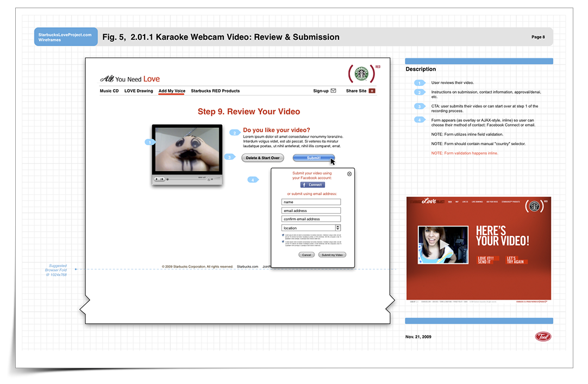Image resolution: width=588 pixels, height=384 pixels.
Task: Click the 'Page 8' label
Action: [x=538, y=37]
